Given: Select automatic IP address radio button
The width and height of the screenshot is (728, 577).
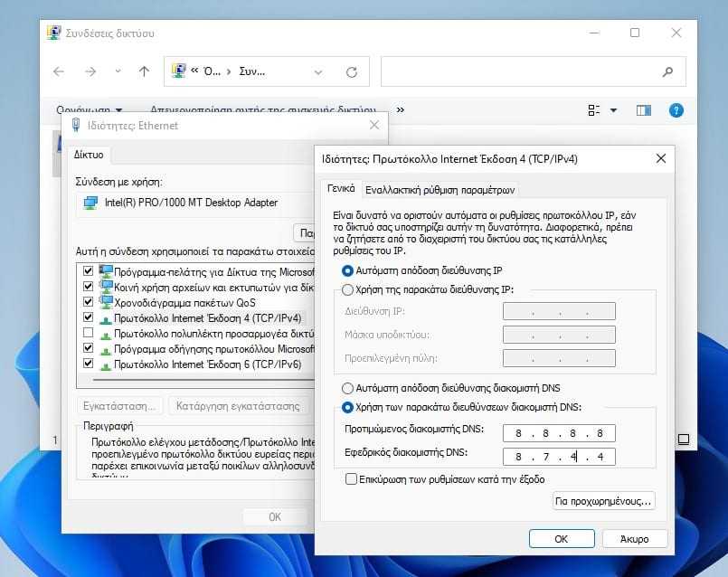Looking at the screenshot, I should tap(347, 270).
